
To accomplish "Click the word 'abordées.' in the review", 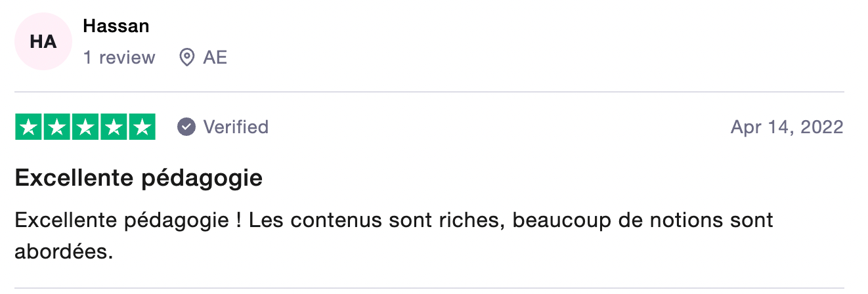I will click(x=64, y=251).
